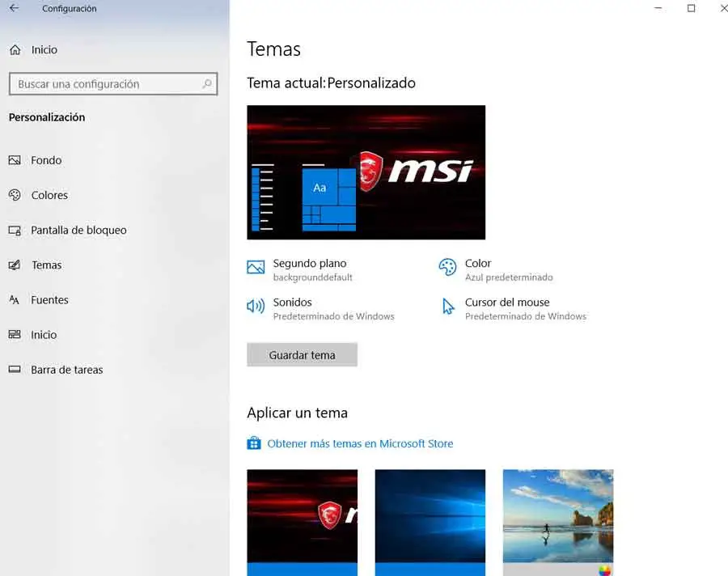
Task: Select the Barra de tareas icon
Action: 15,369
